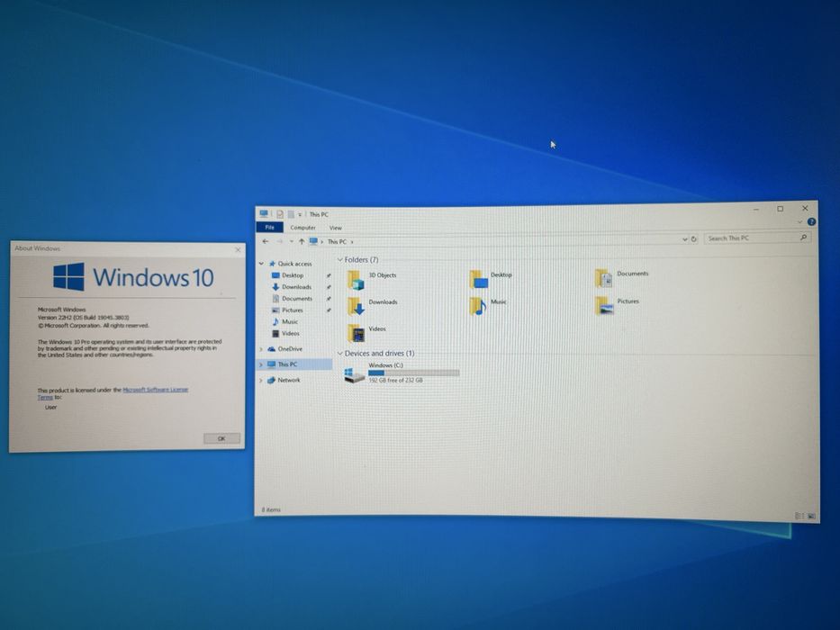Open the File menu tab
This screenshot has width=840, height=630.
coord(269,228)
